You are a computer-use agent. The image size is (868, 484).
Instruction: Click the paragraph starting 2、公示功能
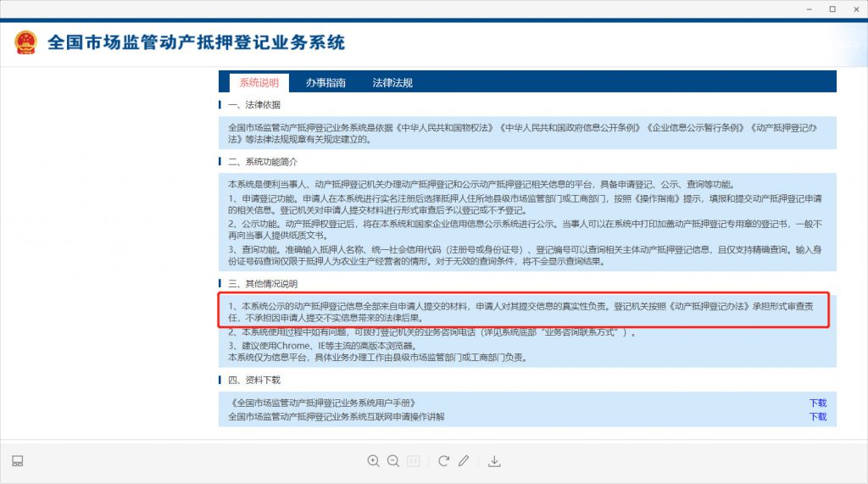click(526, 230)
